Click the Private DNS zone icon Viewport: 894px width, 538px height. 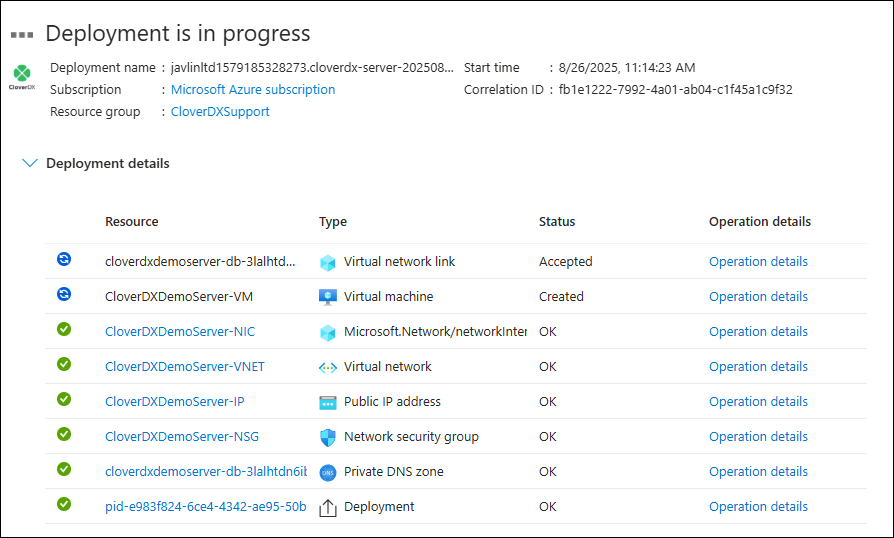[x=328, y=472]
